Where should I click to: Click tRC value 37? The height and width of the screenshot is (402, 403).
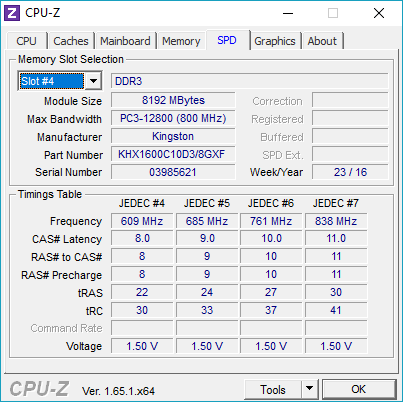coord(271,310)
